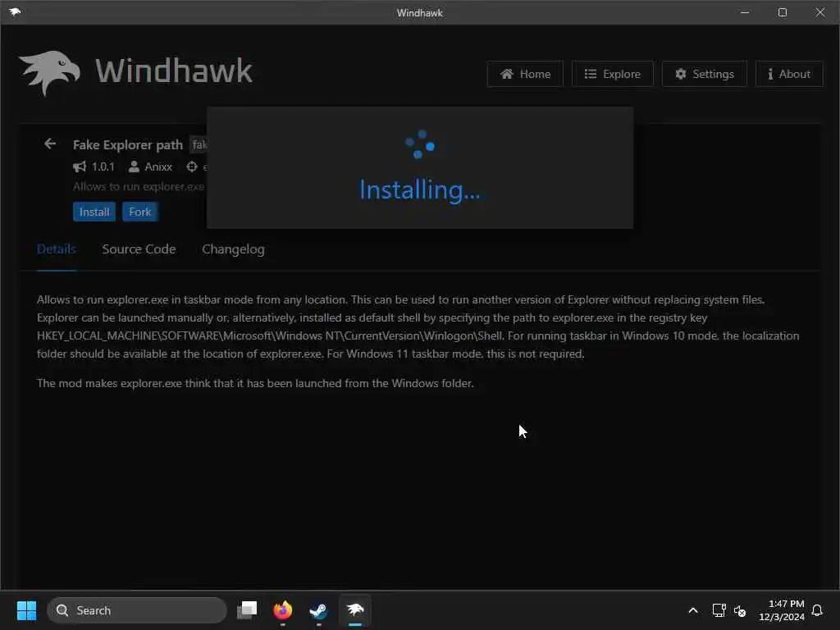Open the notifications bell icon
The image size is (840, 630).
tap(817, 610)
